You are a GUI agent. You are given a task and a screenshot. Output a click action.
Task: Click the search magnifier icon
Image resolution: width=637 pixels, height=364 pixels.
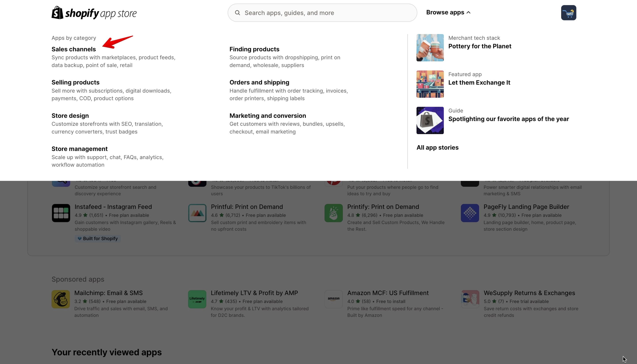237,13
